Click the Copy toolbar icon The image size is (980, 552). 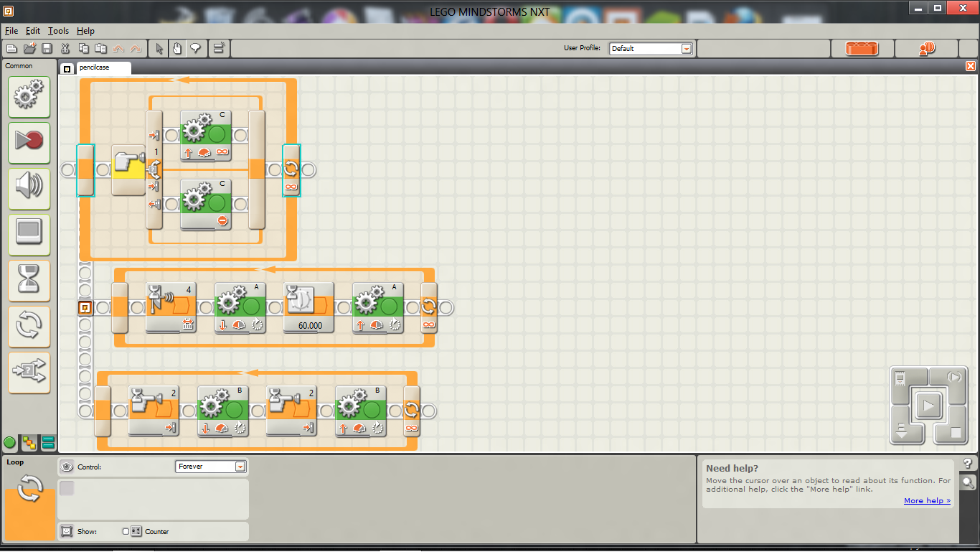coord(83,49)
